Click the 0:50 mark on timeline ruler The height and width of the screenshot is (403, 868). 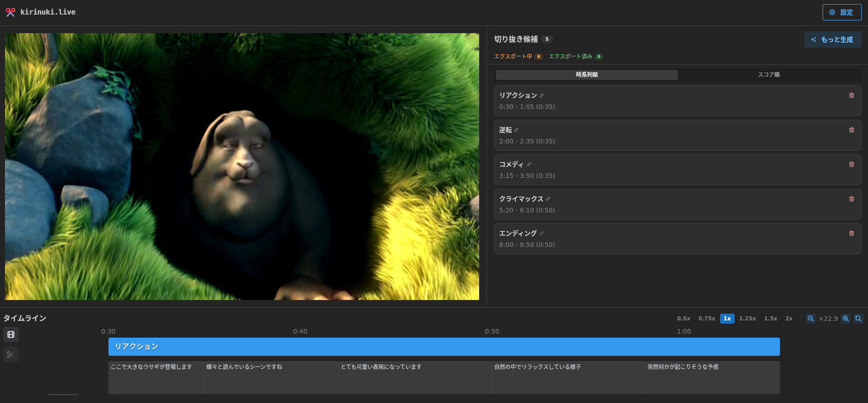[492, 331]
